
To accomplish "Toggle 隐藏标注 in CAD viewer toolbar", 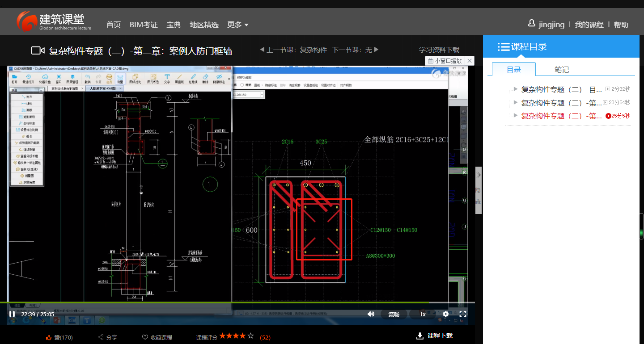I will [219, 79].
